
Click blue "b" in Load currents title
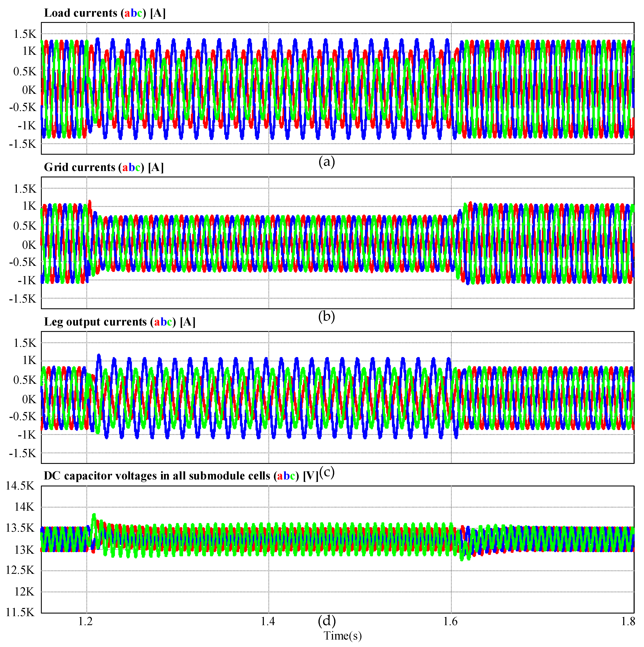click(x=134, y=13)
